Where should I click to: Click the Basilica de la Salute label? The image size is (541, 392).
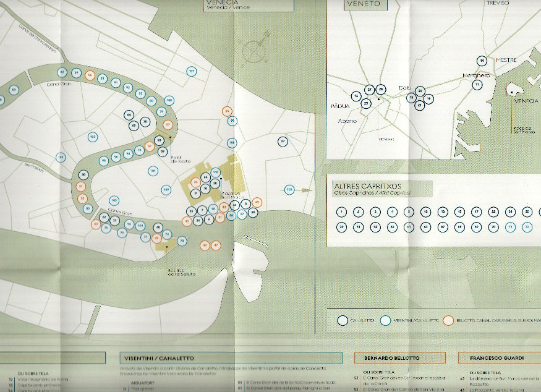coord(182,272)
